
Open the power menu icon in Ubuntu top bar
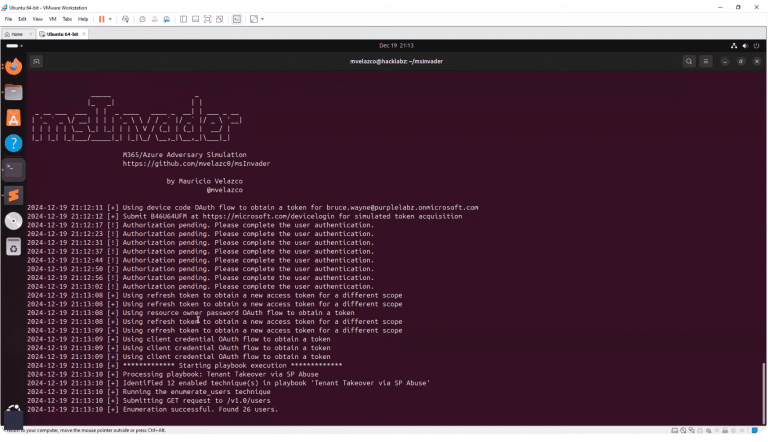click(756, 46)
